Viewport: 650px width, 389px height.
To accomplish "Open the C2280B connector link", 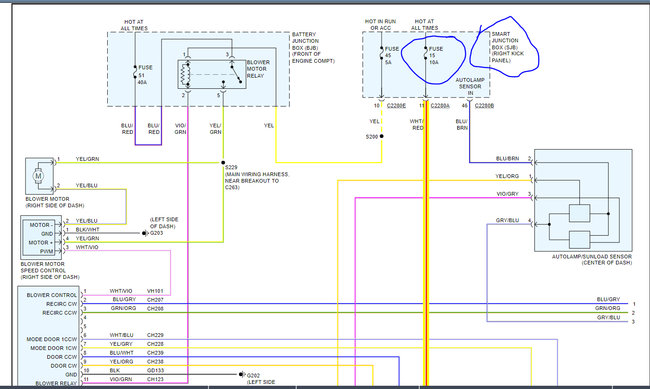I will (x=484, y=106).
